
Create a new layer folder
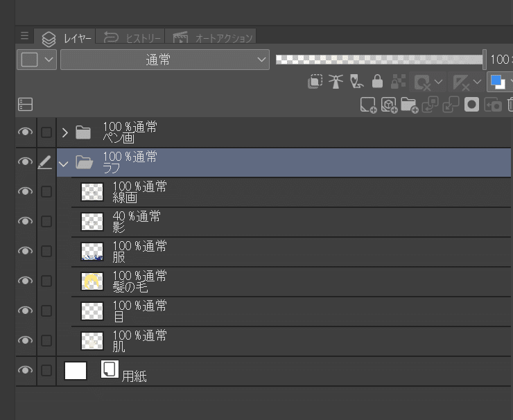click(x=410, y=105)
